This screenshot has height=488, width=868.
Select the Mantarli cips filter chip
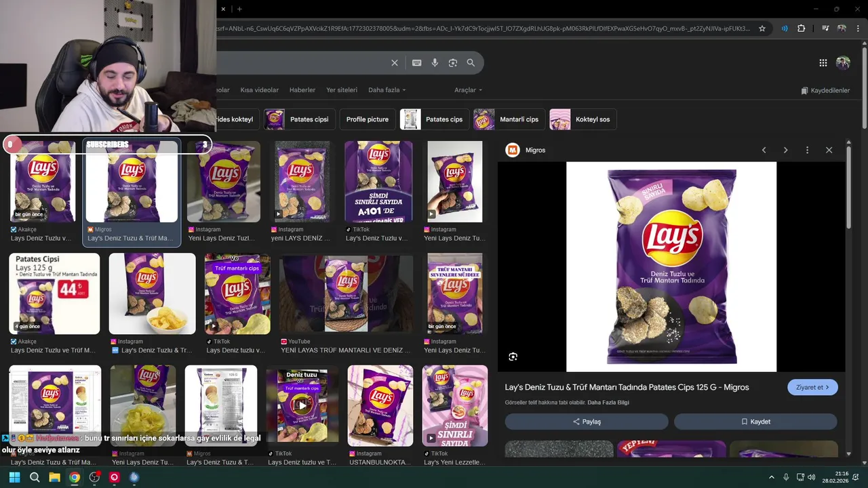(x=509, y=119)
